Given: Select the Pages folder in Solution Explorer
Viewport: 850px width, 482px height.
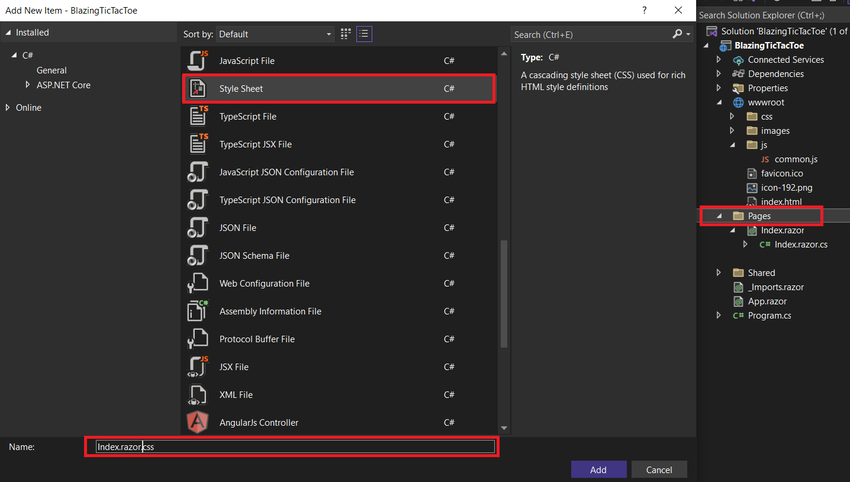Looking at the screenshot, I should pyautogui.click(x=759, y=216).
